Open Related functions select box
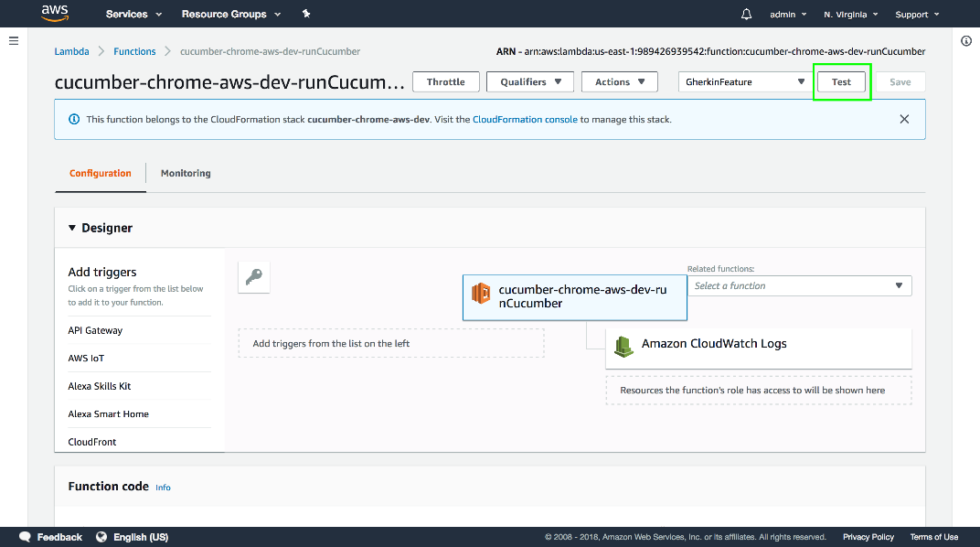Screen dimensions: 980x547 click(799, 286)
